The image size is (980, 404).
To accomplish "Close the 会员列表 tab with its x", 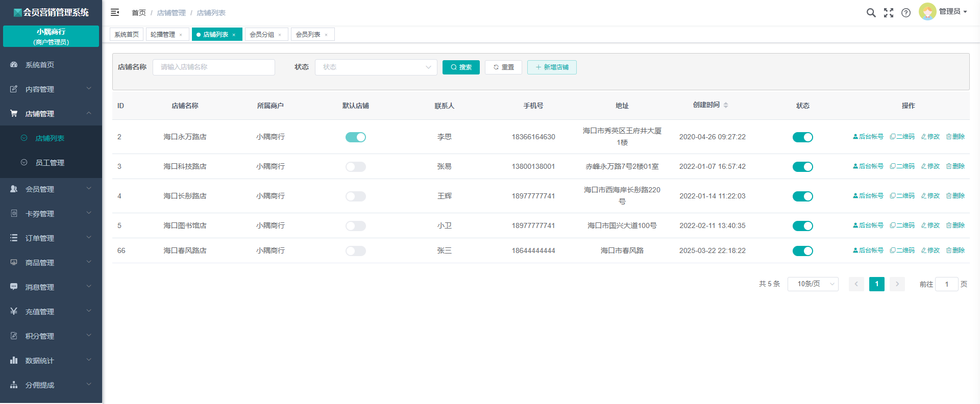I will 326,35.
